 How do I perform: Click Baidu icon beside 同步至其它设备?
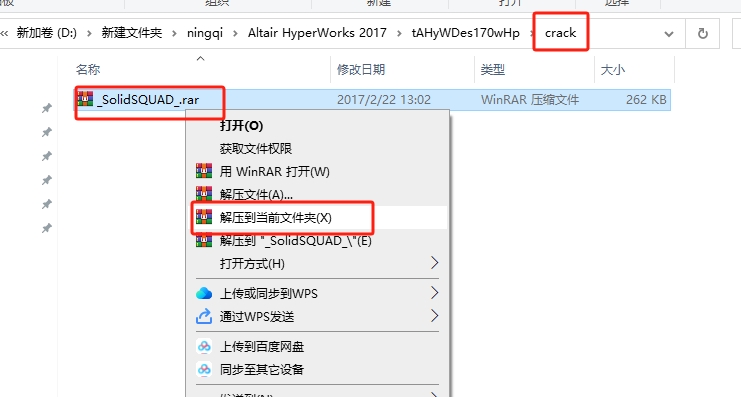pos(204,369)
